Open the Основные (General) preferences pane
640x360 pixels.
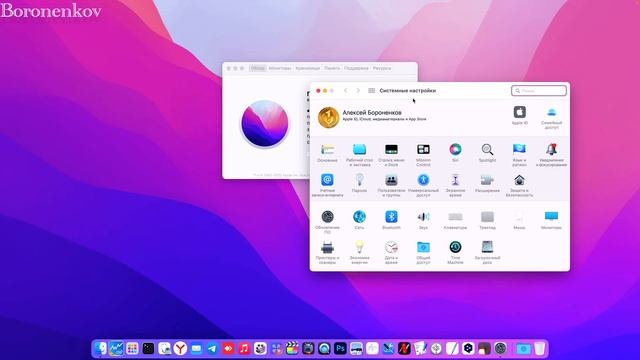[327, 150]
